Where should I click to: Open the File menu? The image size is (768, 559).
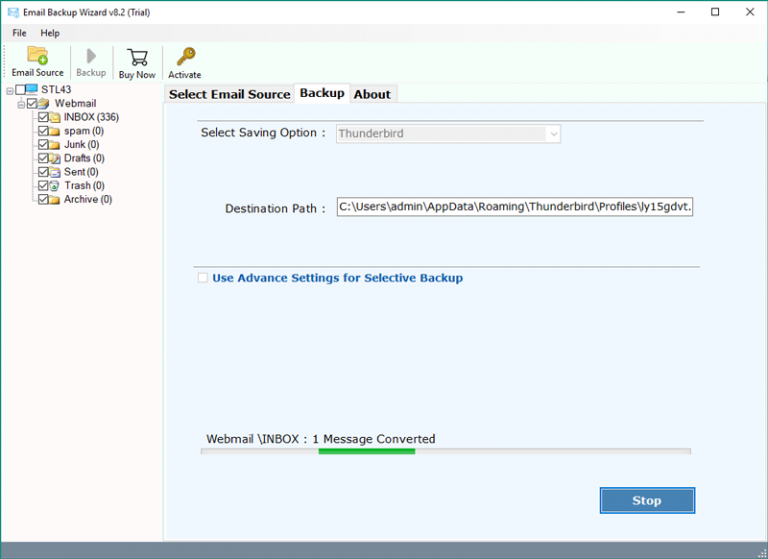(x=19, y=33)
